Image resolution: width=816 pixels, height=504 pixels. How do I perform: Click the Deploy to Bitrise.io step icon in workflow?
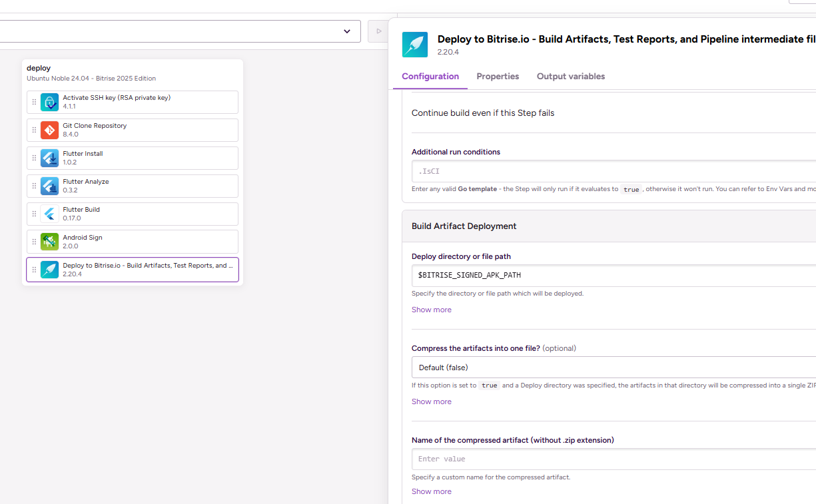tap(49, 270)
